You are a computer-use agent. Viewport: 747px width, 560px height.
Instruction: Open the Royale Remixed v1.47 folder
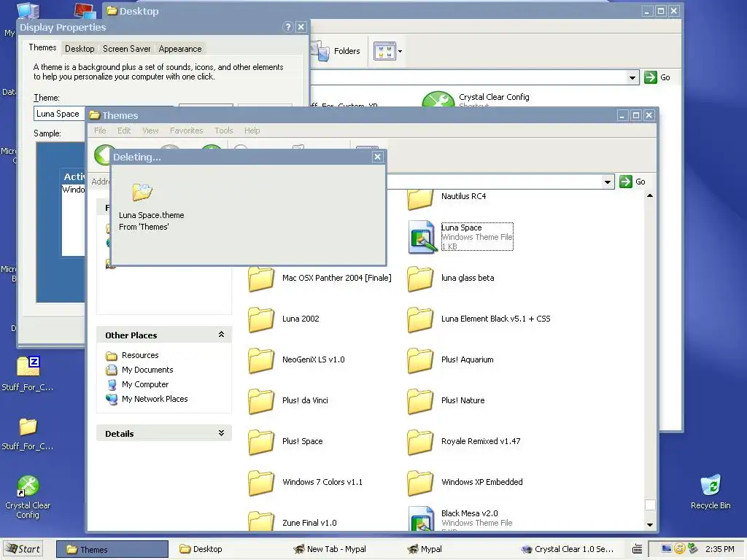(464, 442)
